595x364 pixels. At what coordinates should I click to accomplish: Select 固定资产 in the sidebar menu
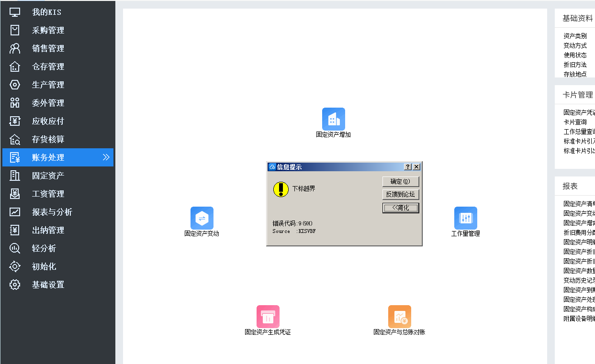point(48,176)
